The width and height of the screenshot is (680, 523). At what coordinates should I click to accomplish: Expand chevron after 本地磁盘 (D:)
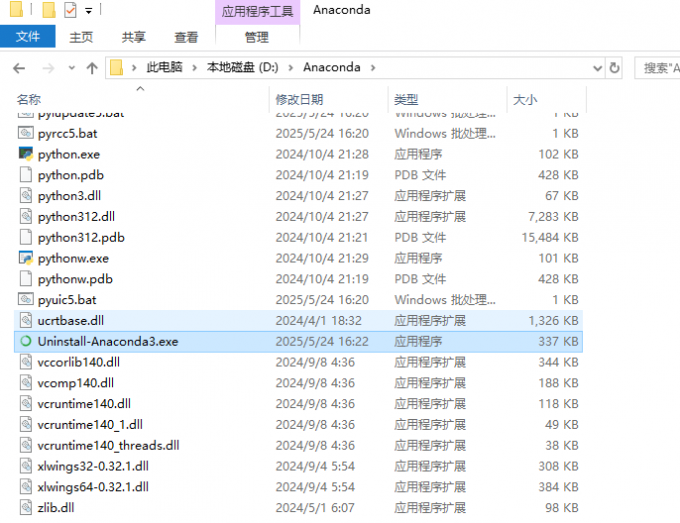pyautogui.click(x=291, y=68)
